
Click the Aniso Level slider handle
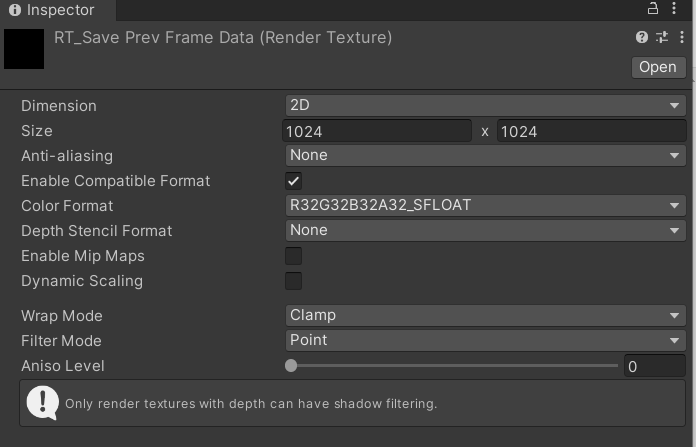point(291,366)
